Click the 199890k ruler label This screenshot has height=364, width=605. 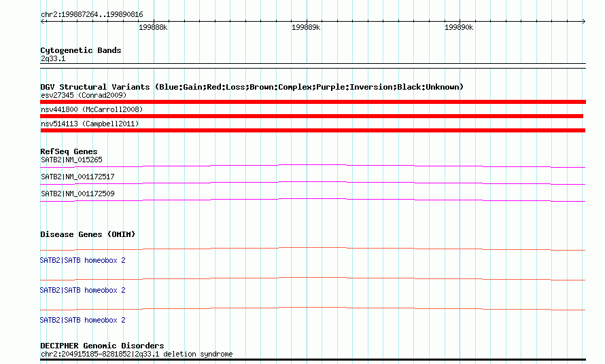point(458,27)
